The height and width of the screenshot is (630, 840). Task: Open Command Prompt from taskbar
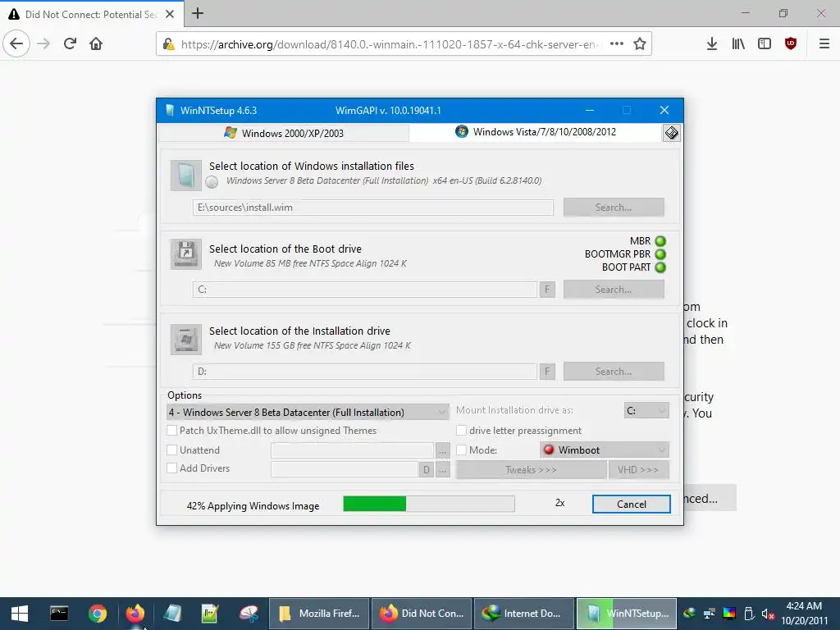pos(59,614)
